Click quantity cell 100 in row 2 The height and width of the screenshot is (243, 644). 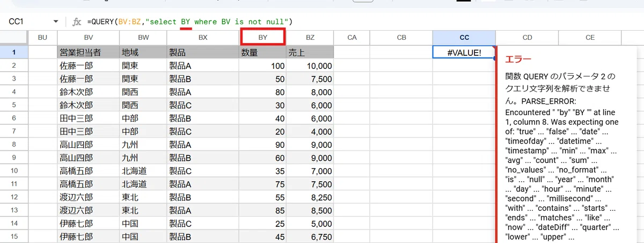pos(262,66)
